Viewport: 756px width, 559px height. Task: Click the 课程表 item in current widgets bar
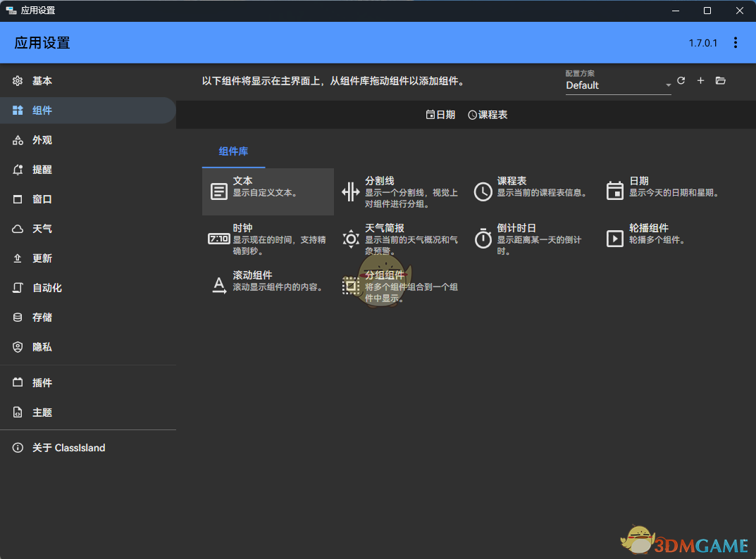(x=488, y=114)
